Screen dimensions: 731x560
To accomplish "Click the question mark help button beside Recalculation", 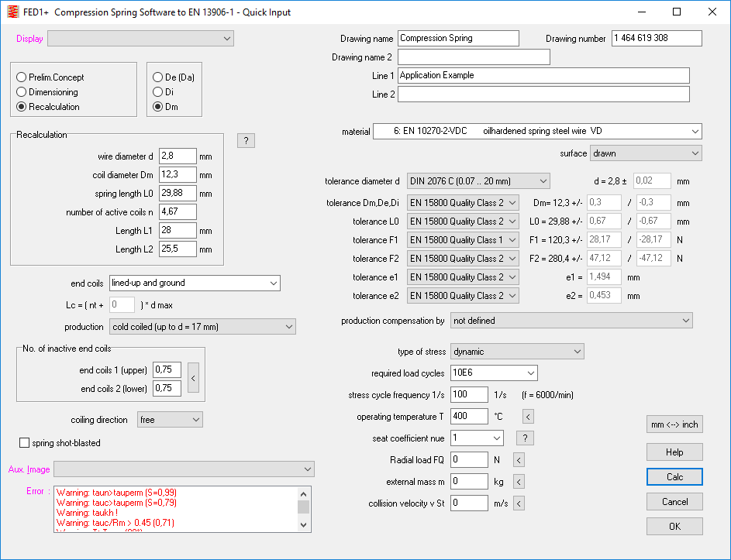I will [246, 141].
